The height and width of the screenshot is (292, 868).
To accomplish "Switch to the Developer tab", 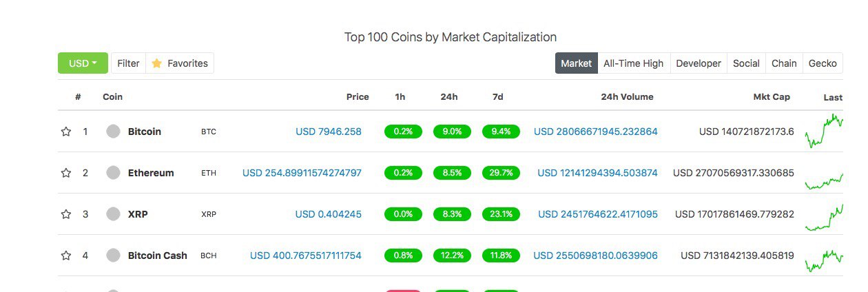I will [699, 63].
